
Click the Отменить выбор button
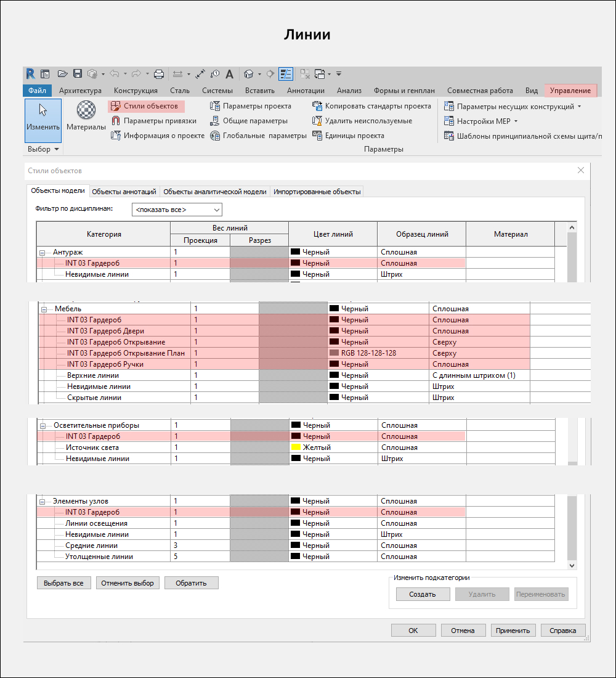tap(128, 583)
